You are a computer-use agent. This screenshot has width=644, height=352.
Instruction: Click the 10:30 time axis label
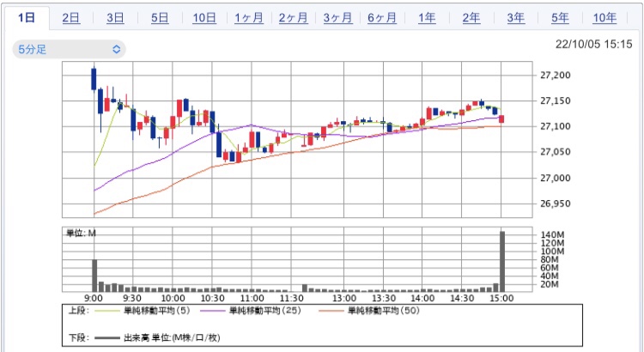coord(212,299)
